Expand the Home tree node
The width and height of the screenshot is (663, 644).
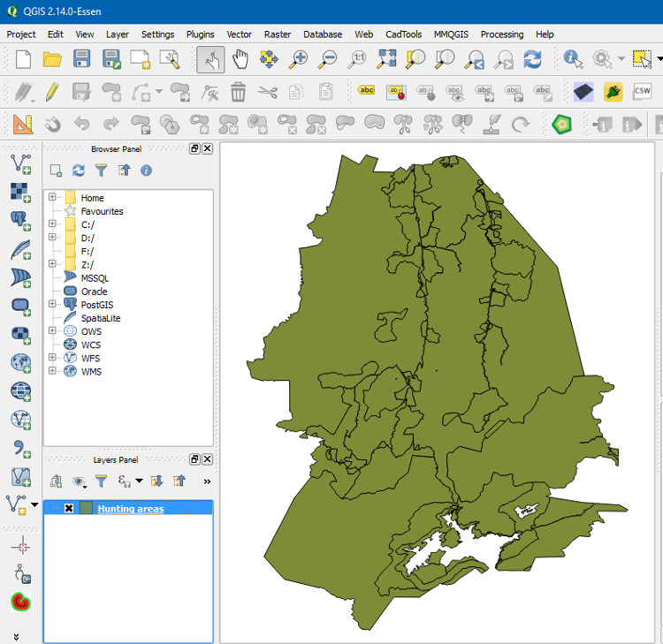tap(52, 197)
